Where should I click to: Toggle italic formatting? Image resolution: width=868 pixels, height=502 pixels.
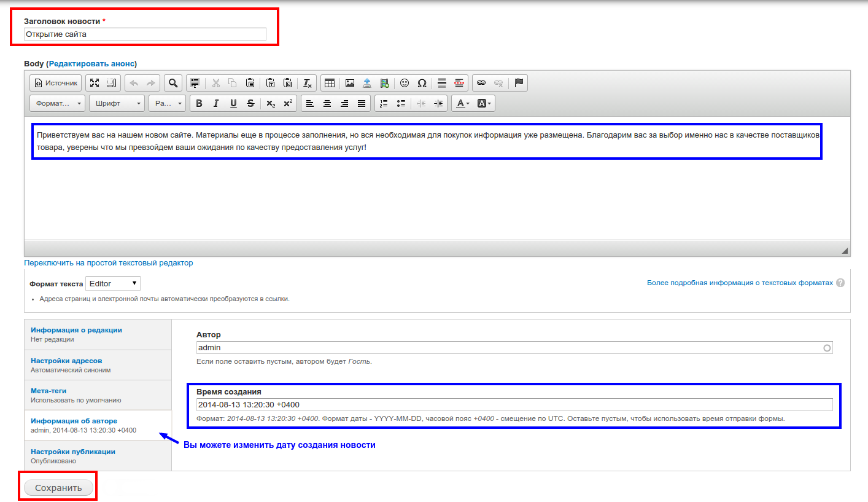[x=216, y=104]
